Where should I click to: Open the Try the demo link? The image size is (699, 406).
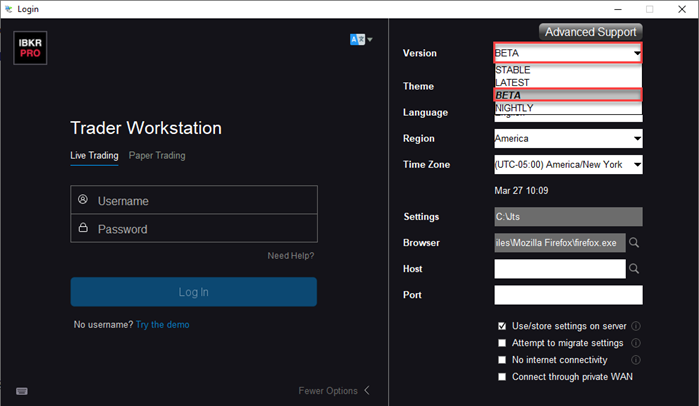(162, 325)
